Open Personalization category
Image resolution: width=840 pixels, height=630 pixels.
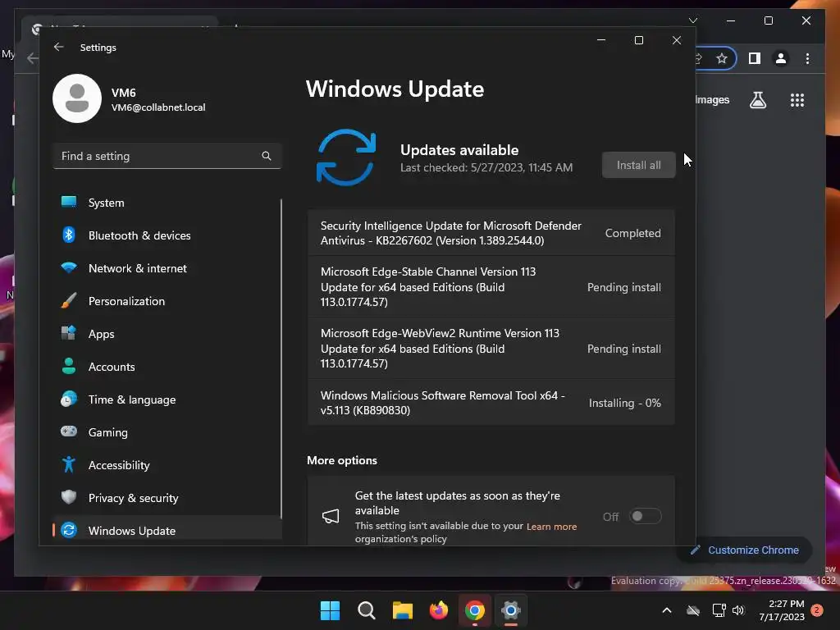point(167,301)
